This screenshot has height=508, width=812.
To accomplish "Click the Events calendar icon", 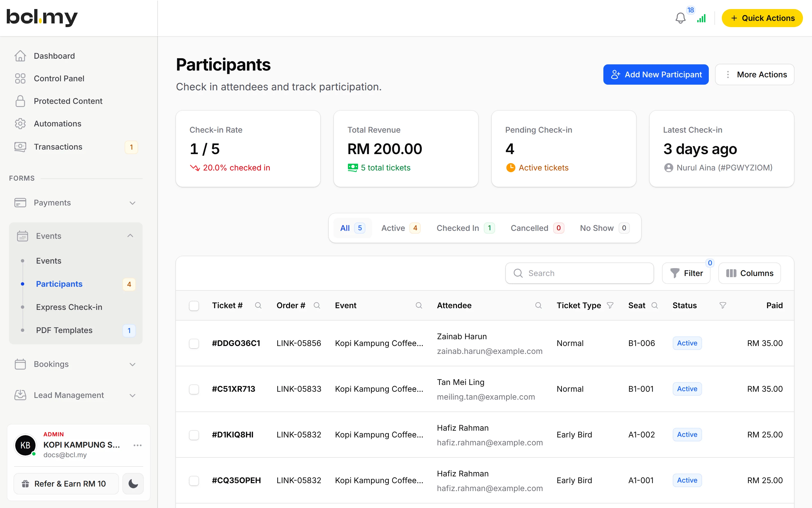I will [x=23, y=236].
